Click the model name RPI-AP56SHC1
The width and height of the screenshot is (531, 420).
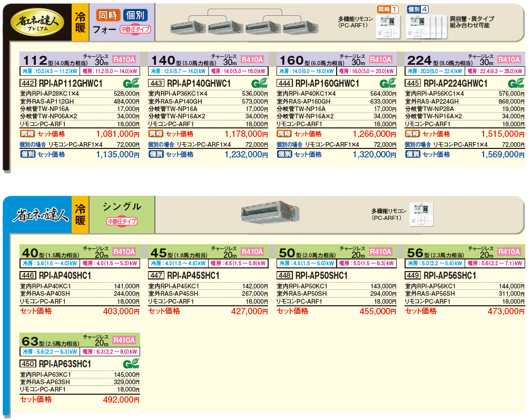(450, 275)
